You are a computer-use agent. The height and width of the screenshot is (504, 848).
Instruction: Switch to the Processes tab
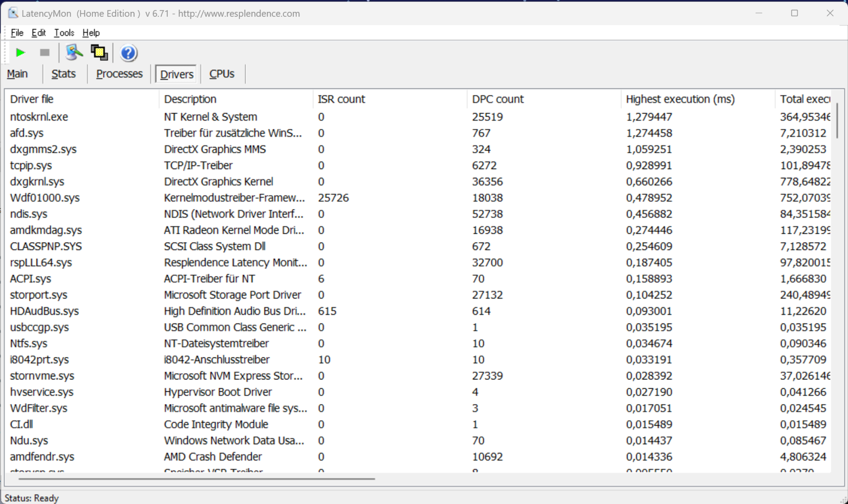[119, 74]
